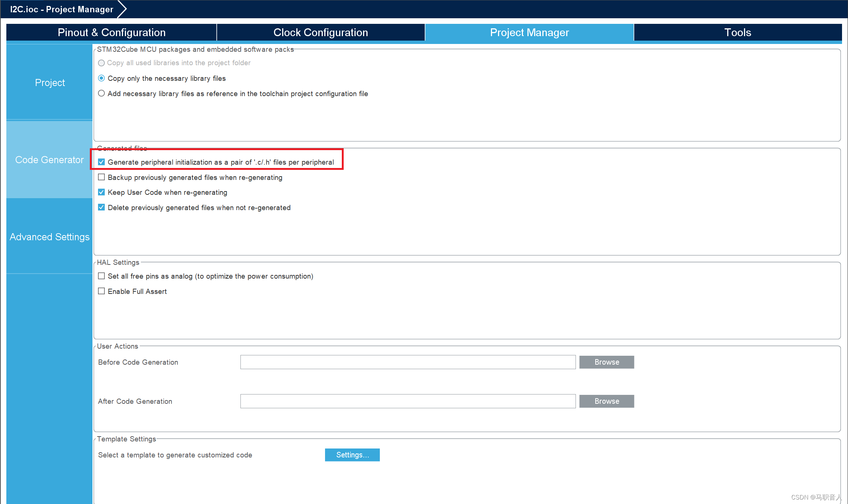Click 'STM32Cube MCU packages and embedded software packs' label
The width and height of the screenshot is (848, 504).
195,49
